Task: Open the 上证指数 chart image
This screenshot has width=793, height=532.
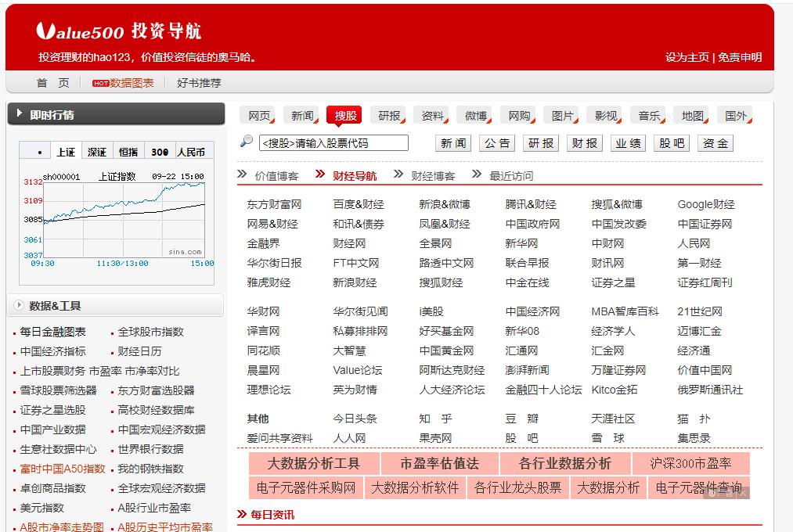Action: (x=117, y=221)
